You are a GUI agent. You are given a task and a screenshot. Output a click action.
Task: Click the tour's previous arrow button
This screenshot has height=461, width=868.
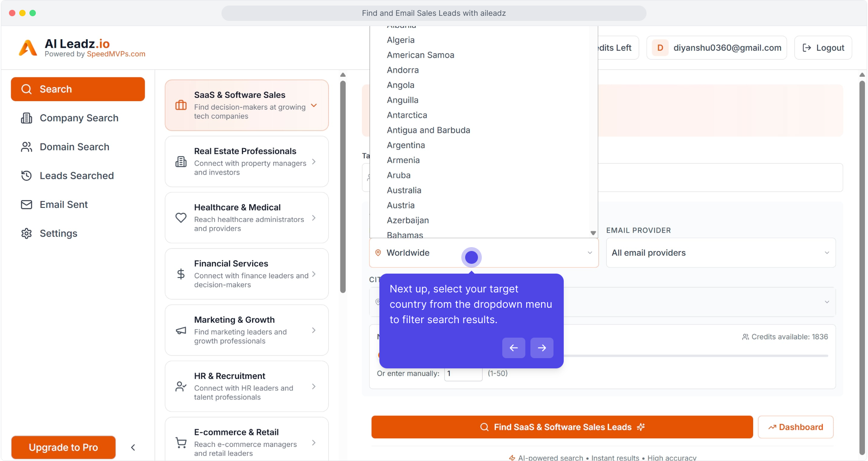(513, 348)
